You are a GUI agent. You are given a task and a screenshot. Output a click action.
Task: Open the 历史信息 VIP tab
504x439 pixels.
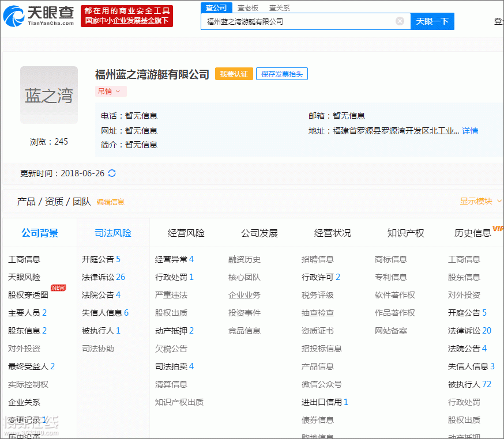coord(473,233)
